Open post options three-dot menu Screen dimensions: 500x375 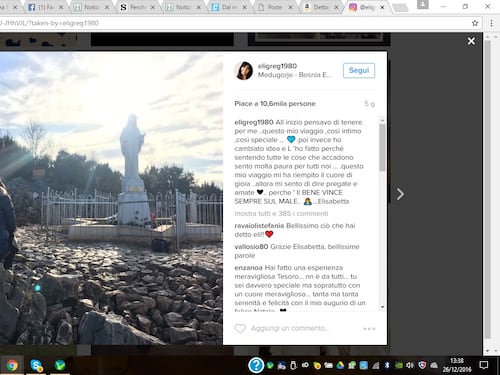coord(369,329)
